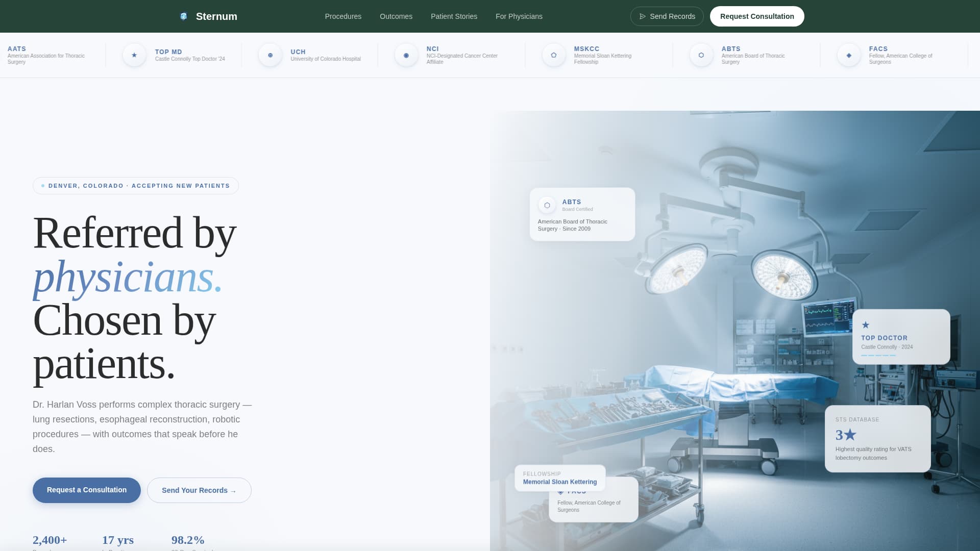Click the FACS diamond badge icon
Viewport: 980px width, 551px height.
pyautogui.click(x=849, y=55)
